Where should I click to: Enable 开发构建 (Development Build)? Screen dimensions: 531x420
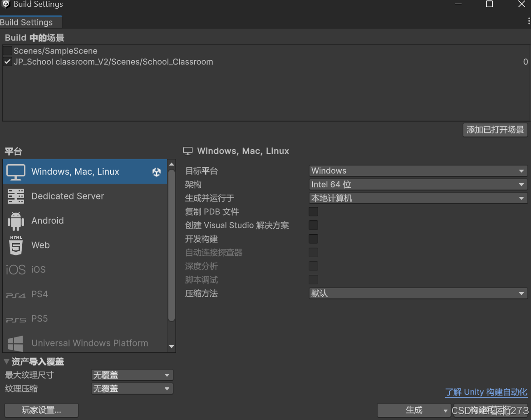(313, 239)
